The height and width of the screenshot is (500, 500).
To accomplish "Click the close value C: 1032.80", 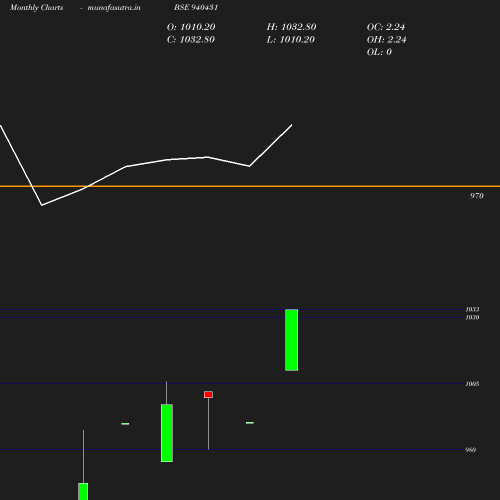I will pyautogui.click(x=191, y=40).
